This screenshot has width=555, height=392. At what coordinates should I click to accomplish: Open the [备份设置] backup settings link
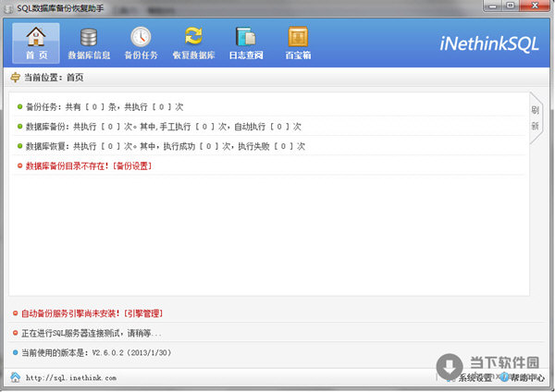click(132, 165)
